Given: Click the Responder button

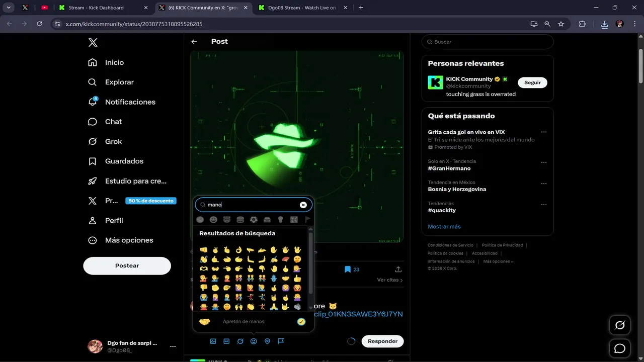Looking at the screenshot, I should (x=382, y=341).
